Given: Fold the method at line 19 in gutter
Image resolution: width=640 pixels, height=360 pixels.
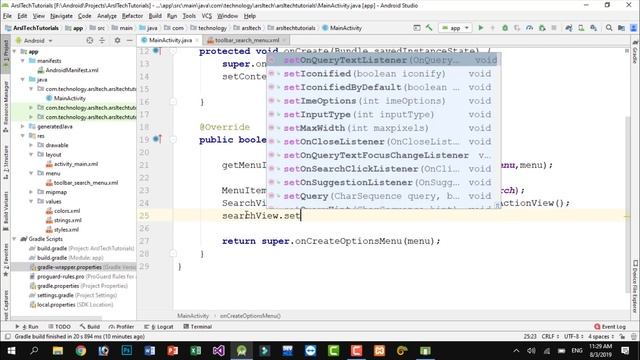Looking at the screenshot, I should pos(173,140).
